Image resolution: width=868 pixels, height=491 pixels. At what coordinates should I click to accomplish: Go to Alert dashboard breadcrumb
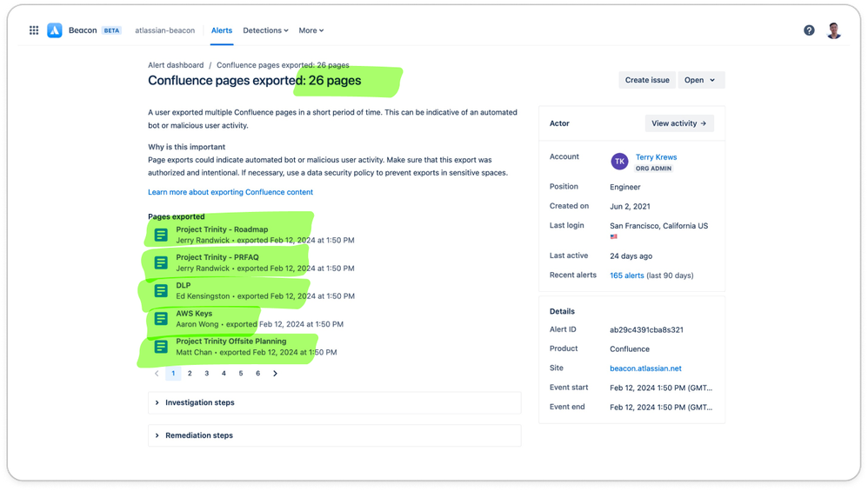[x=176, y=65]
